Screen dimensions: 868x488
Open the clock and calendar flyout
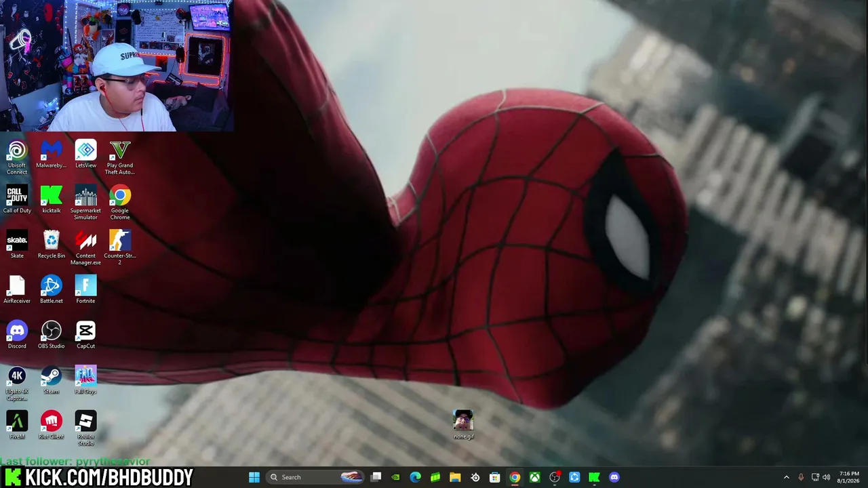tap(849, 477)
